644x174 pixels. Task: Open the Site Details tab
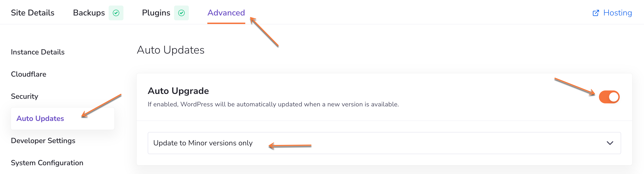pos(33,13)
